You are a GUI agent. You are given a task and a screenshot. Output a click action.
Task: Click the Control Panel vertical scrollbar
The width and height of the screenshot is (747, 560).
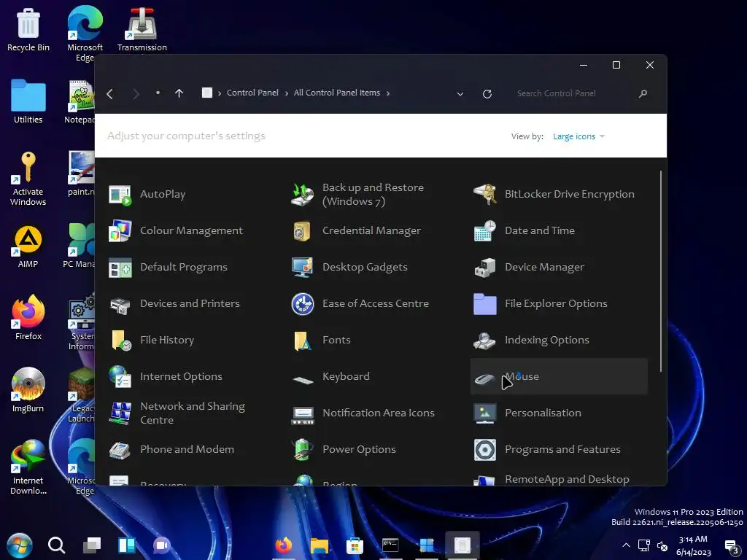661,271
